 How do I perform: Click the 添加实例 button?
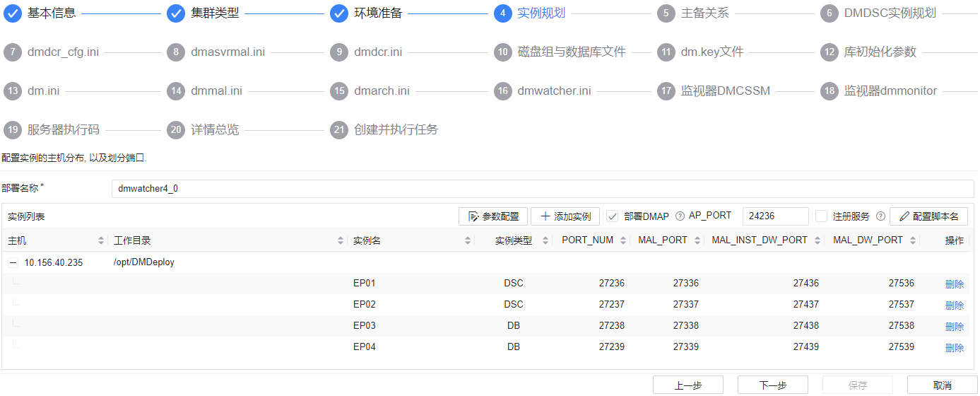565,216
